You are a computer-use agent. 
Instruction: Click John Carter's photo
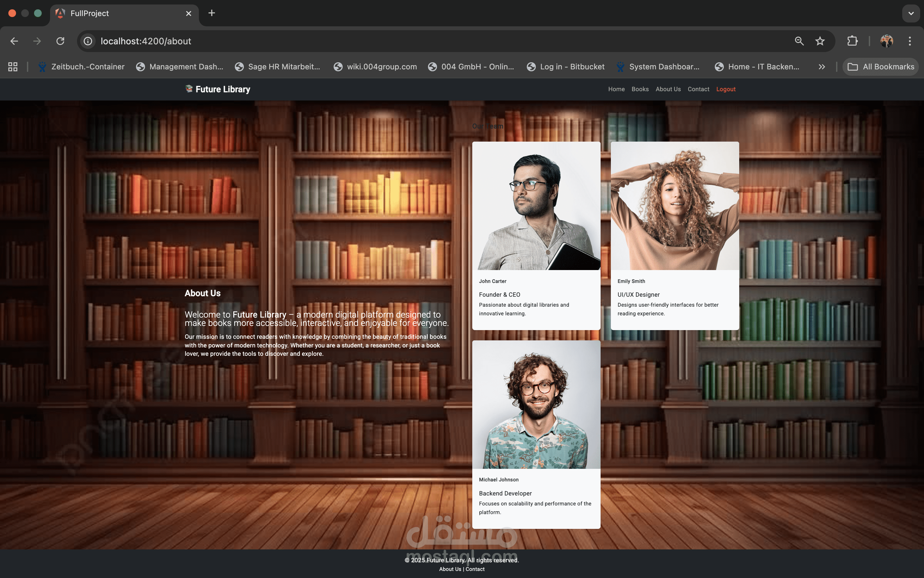536,206
